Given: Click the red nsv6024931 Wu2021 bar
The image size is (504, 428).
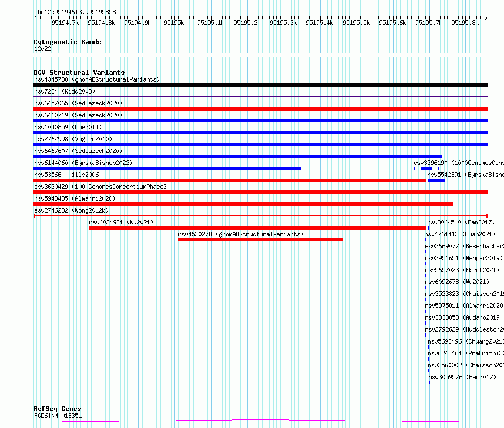Looking at the screenshot, I should coord(258,228).
